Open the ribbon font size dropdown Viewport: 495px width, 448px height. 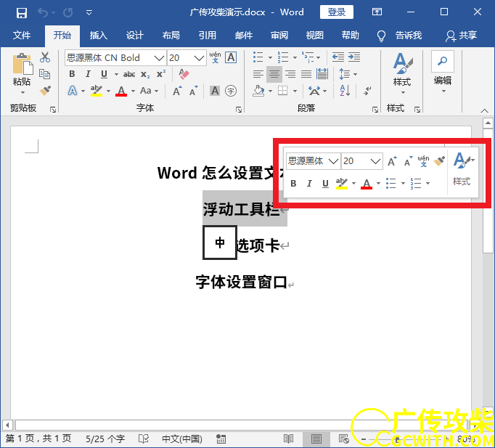click(x=199, y=58)
